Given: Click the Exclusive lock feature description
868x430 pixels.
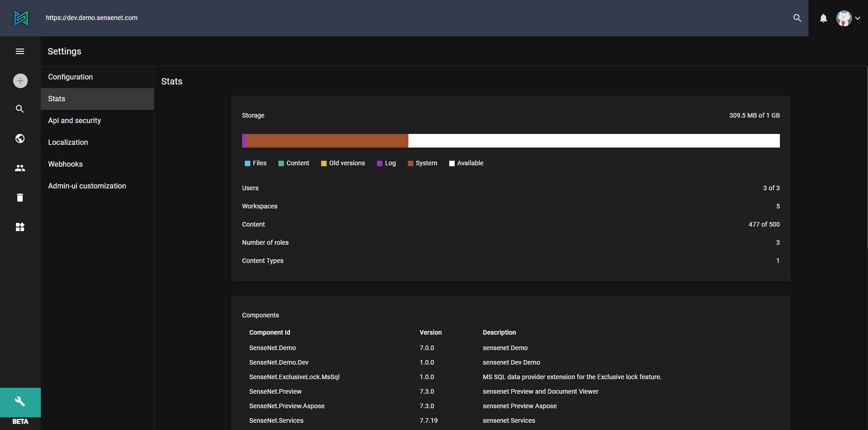Looking at the screenshot, I should pyautogui.click(x=572, y=377).
